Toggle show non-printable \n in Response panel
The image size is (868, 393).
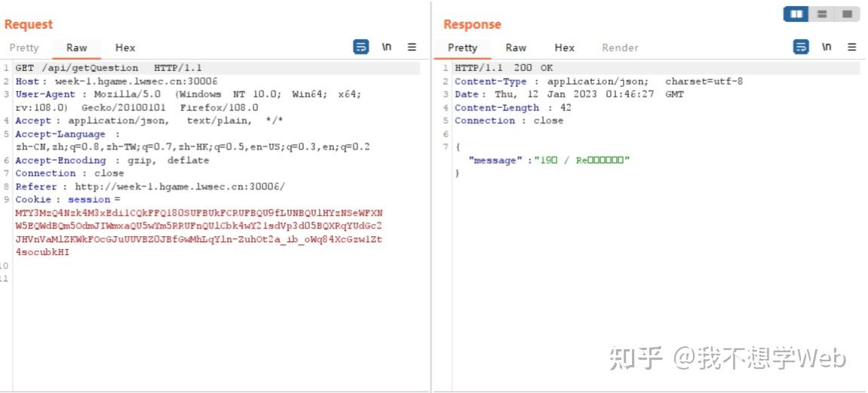coord(827,47)
